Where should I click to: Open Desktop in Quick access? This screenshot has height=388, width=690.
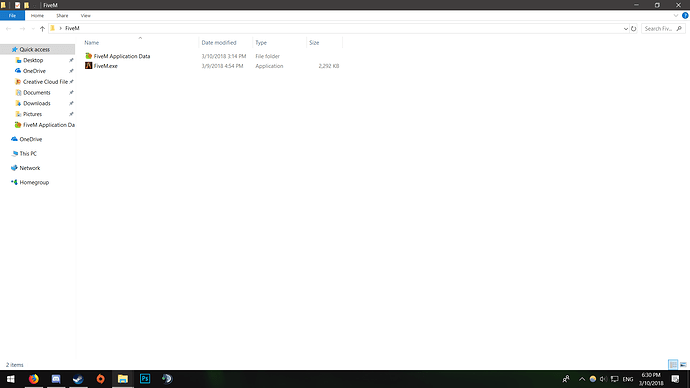coord(33,60)
